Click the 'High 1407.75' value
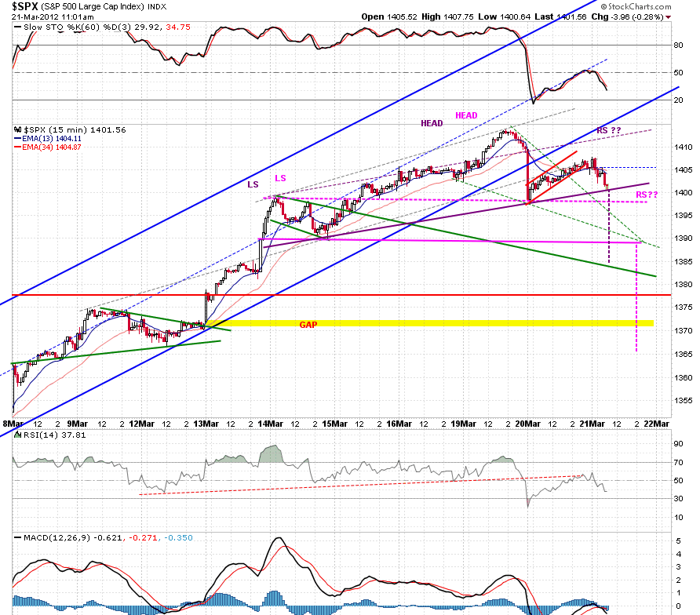 coord(447,16)
